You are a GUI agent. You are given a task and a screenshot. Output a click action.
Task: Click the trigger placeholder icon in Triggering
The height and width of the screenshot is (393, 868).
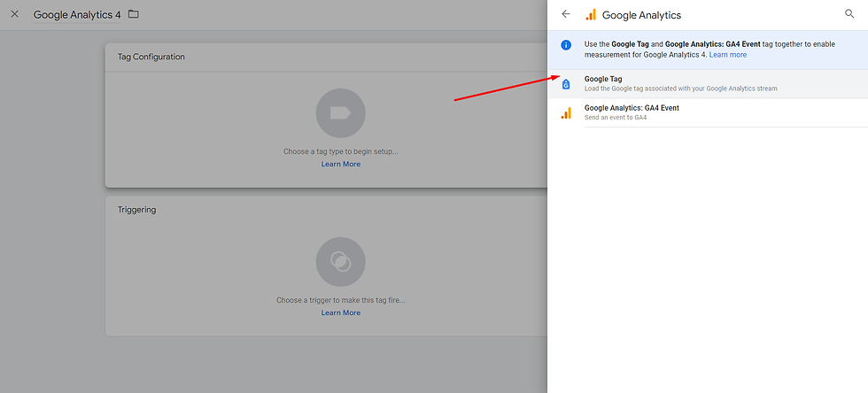tap(340, 262)
